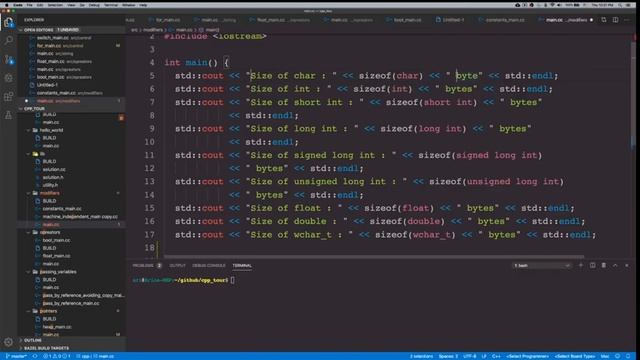This screenshot has width=640, height=360.
Task: Open errors and warnings count in status bar
Action: coord(57,356)
